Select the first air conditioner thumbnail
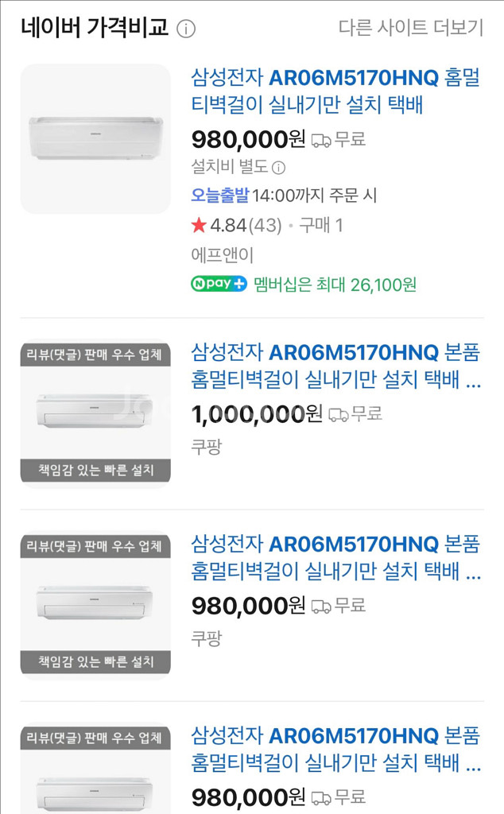The height and width of the screenshot is (814, 504). coord(95,138)
